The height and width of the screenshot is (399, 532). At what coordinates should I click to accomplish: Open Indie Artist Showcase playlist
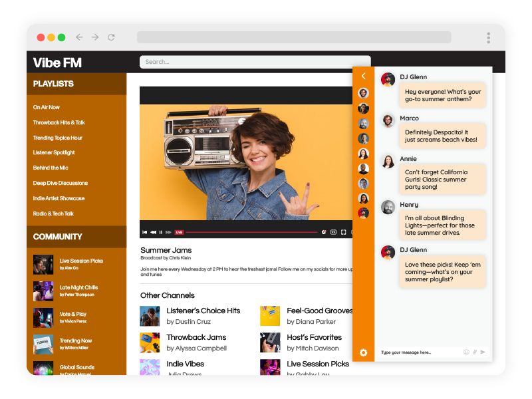[59, 198]
